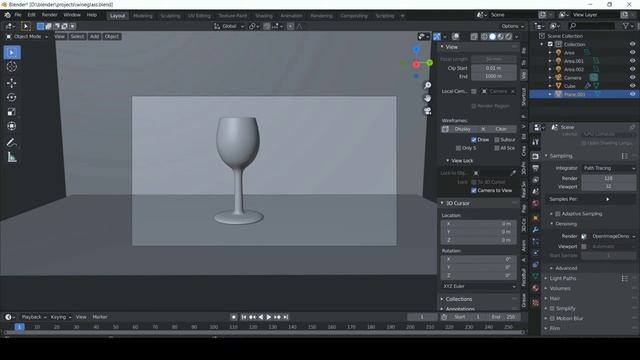This screenshot has width=640, height=360.
Task: Play the animation in timeline
Action: 269,317
